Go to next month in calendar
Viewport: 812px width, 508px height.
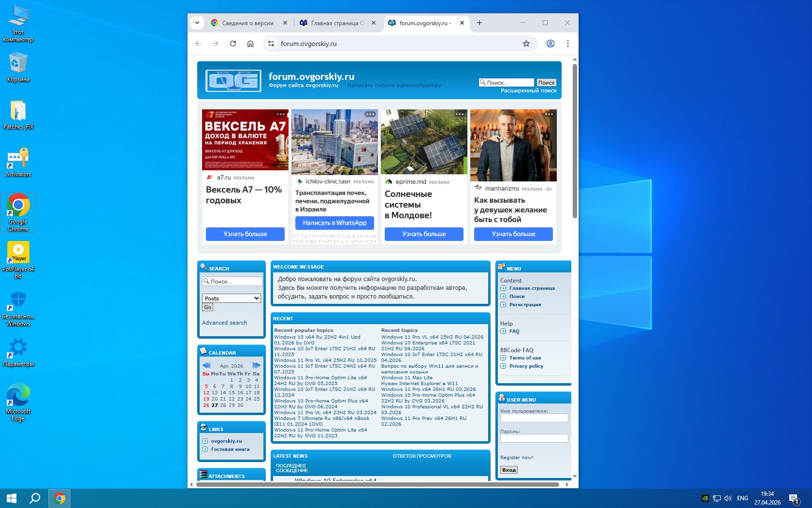click(x=256, y=365)
